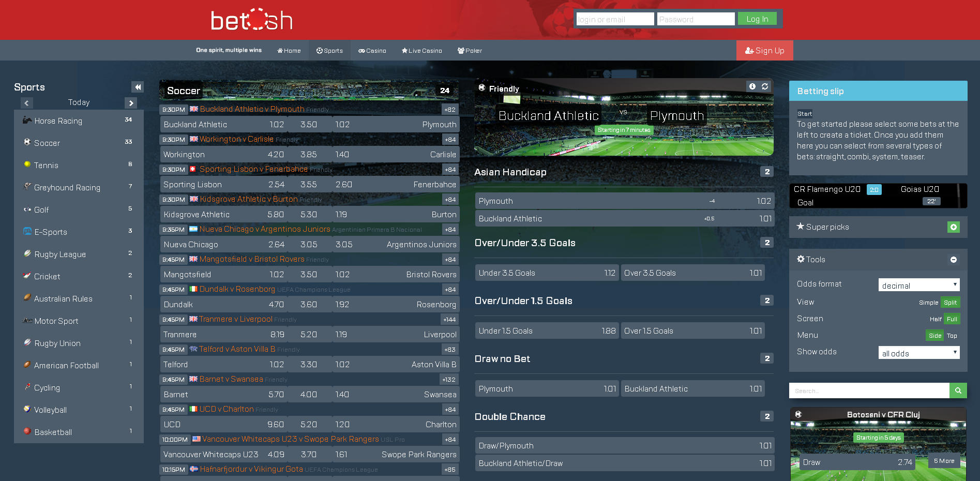
Task: Open the Show odds dropdown
Action: [918, 353]
